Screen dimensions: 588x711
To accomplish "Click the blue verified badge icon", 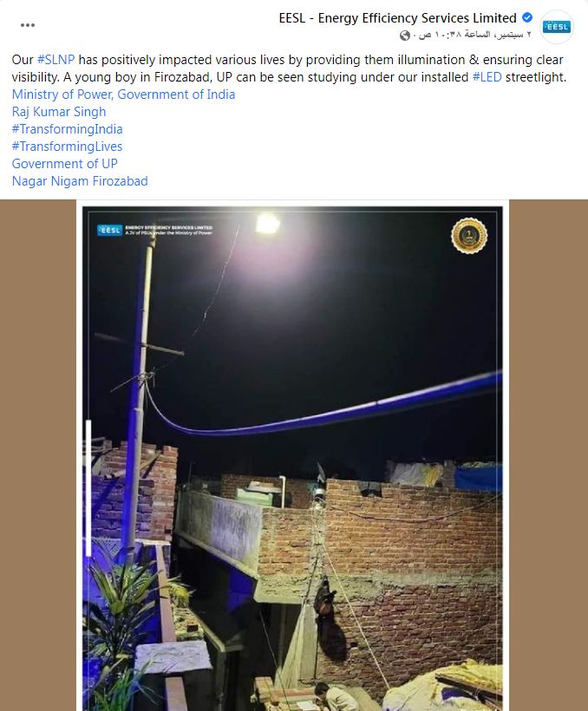I will click(527, 17).
